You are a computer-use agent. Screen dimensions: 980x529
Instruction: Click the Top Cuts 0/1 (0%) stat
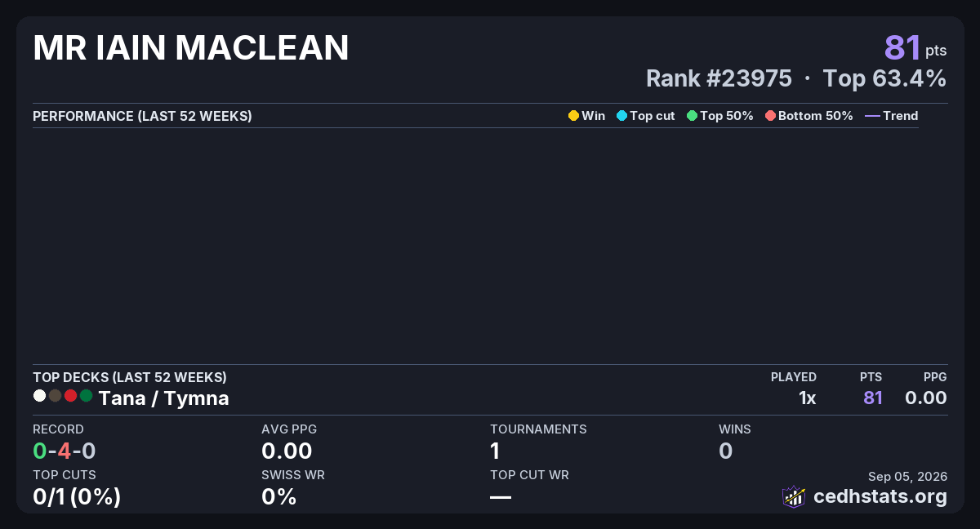[x=77, y=496]
